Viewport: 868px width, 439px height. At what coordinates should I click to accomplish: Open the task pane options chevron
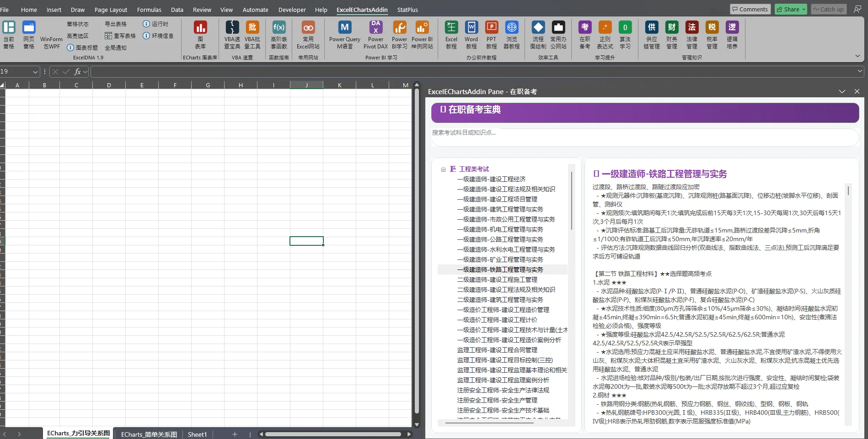tap(842, 91)
